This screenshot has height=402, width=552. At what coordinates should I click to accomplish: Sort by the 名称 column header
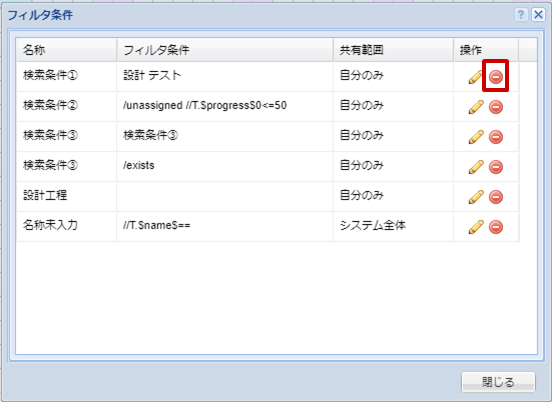(66, 50)
